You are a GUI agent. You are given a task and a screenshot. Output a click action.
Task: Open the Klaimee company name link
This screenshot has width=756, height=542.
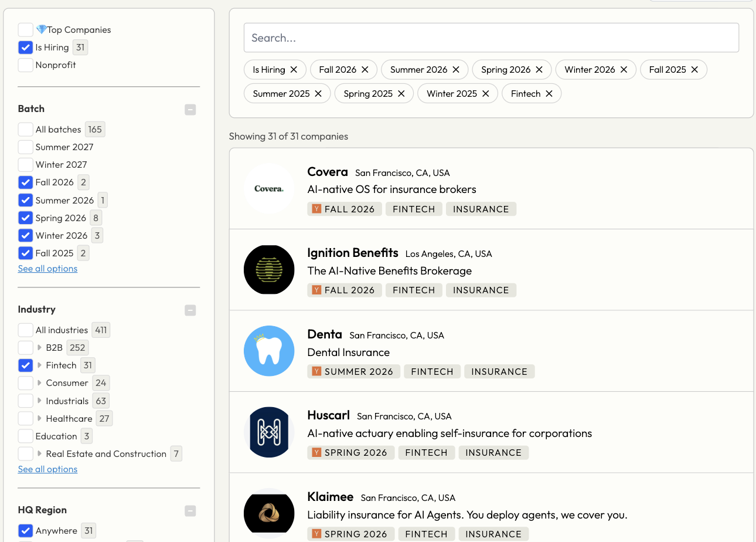(331, 497)
